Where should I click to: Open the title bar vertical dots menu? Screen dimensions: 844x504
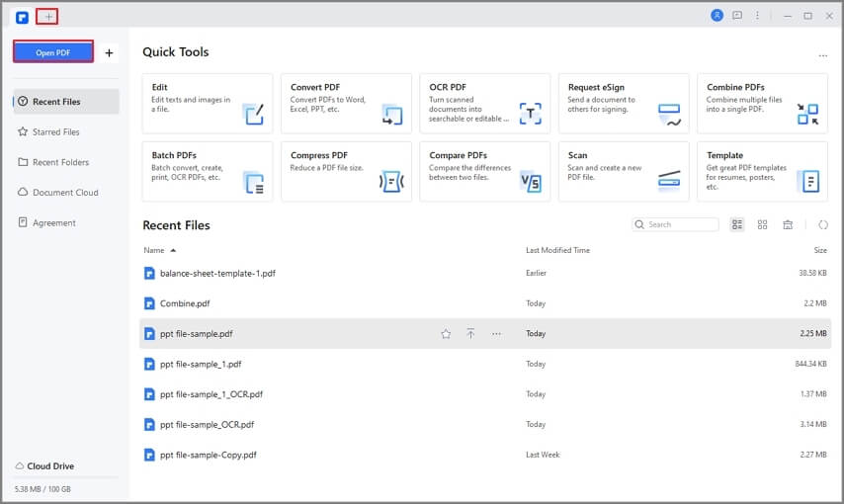coord(757,16)
